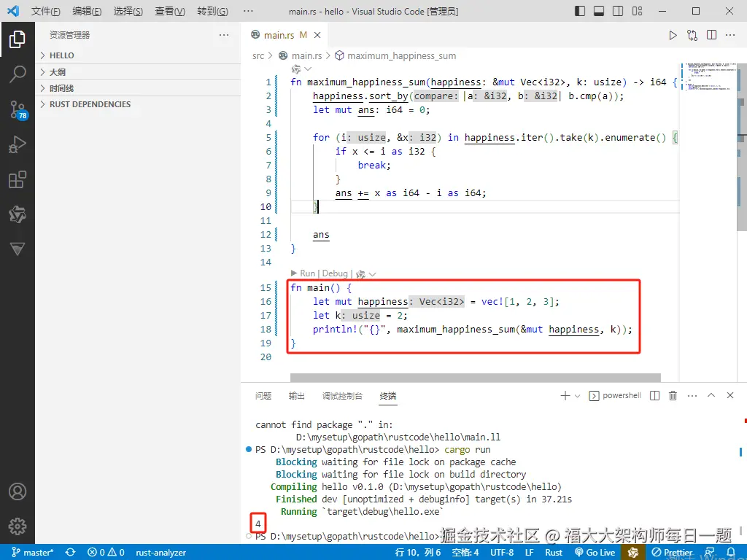This screenshot has width=747, height=560.
Task: Click the powershell terminal label
Action: (615, 396)
